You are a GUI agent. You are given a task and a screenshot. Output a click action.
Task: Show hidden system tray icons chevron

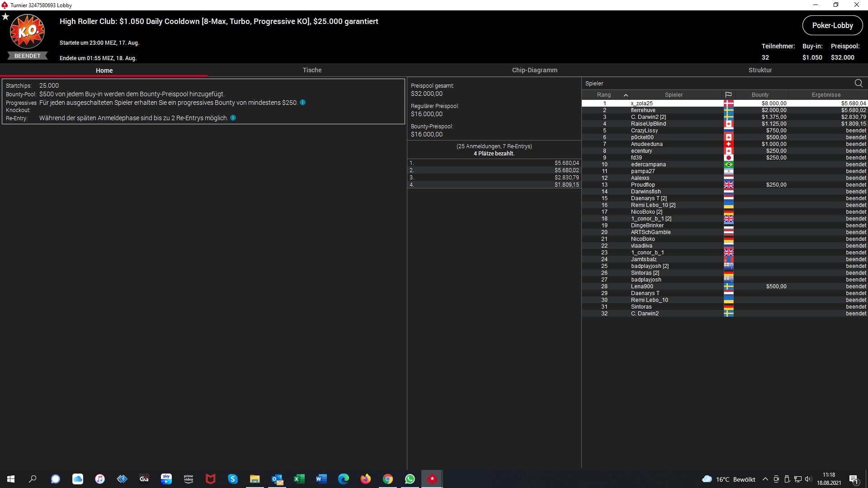765,479
